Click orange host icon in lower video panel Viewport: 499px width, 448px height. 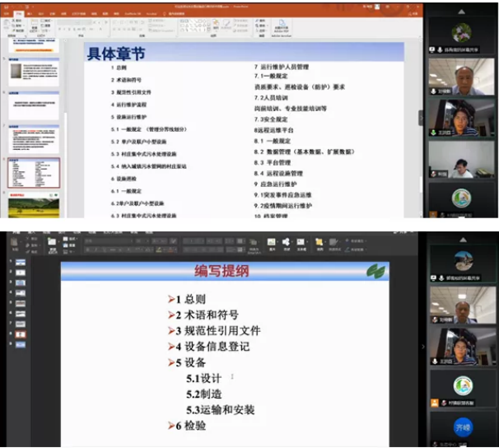[x=435, y=403]
